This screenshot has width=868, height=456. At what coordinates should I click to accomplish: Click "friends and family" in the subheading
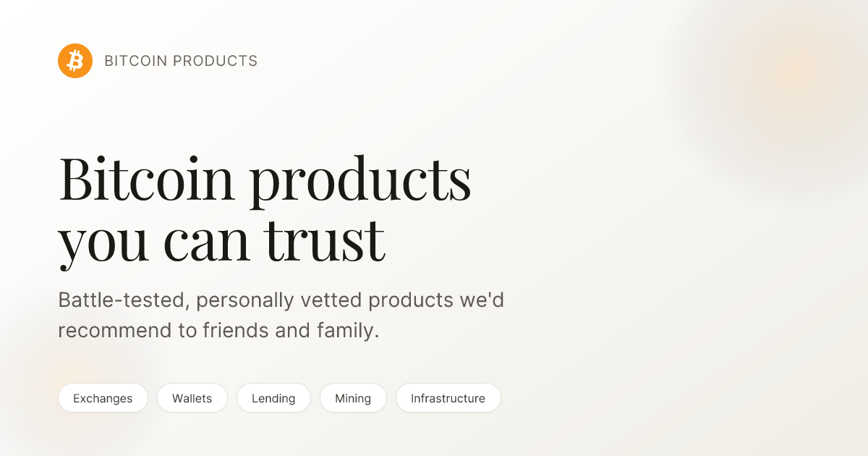click(289, 331)
